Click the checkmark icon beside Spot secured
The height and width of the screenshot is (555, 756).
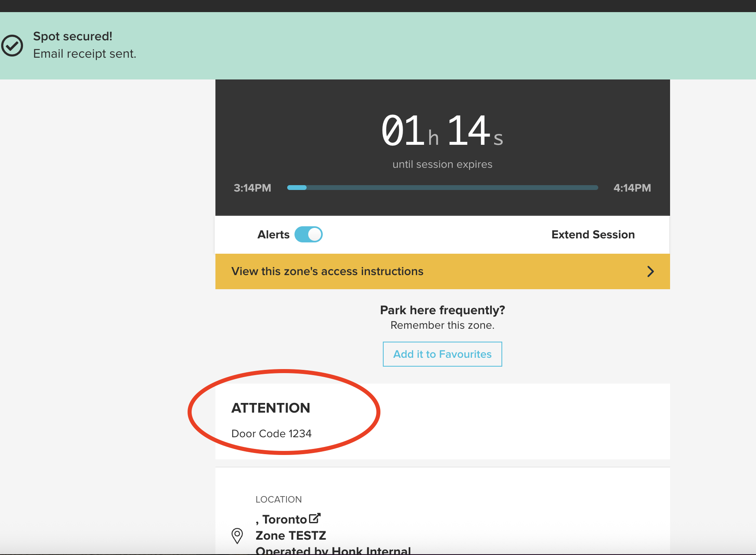click(12, 45)
